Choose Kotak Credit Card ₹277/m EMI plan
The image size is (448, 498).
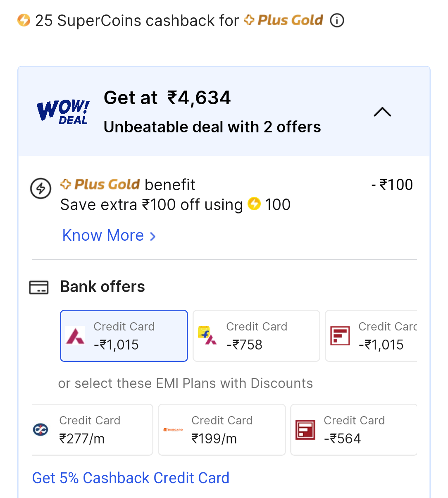pyautogui.click(x=92, y=430)
